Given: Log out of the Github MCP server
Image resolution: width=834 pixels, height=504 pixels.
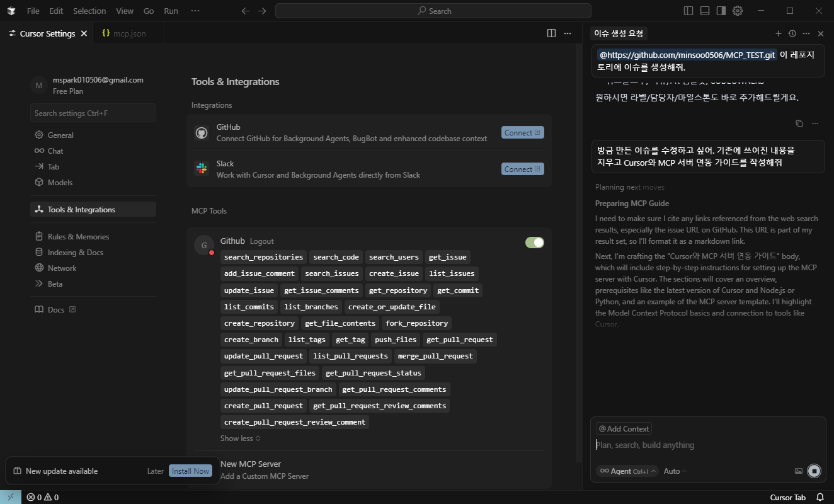Looking at the screenshot, I should pos(262,241).
